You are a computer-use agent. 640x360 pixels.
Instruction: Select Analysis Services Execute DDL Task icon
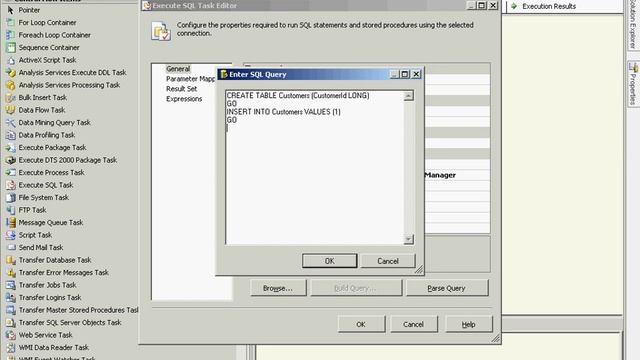tap(11, 73)
